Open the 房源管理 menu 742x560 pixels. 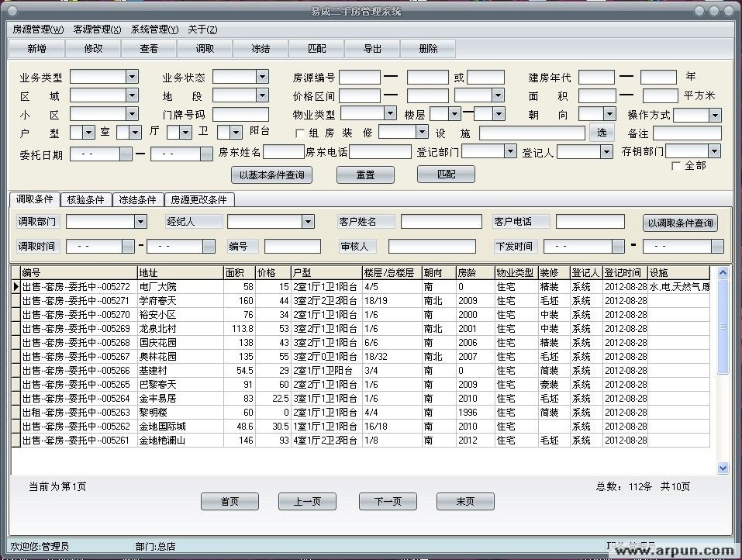(37, 29)
